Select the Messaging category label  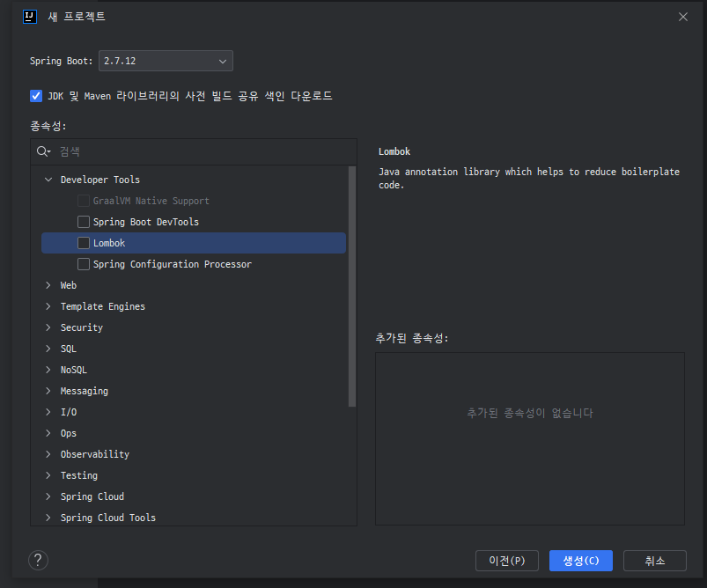pos(85,391)
